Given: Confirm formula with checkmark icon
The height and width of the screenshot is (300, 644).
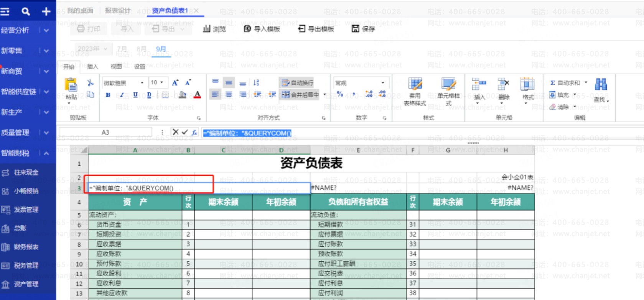Looking at the screenshot, I should click(185, 132).
